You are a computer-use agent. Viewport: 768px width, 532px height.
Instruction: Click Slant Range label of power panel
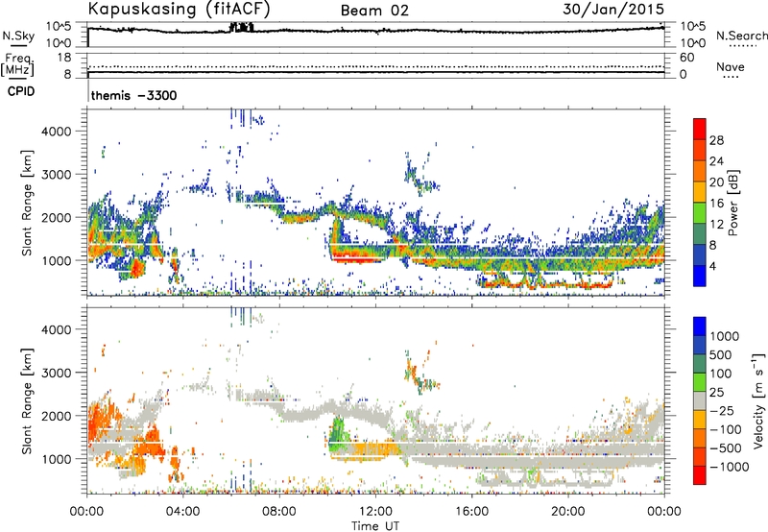tap(27, 203)
